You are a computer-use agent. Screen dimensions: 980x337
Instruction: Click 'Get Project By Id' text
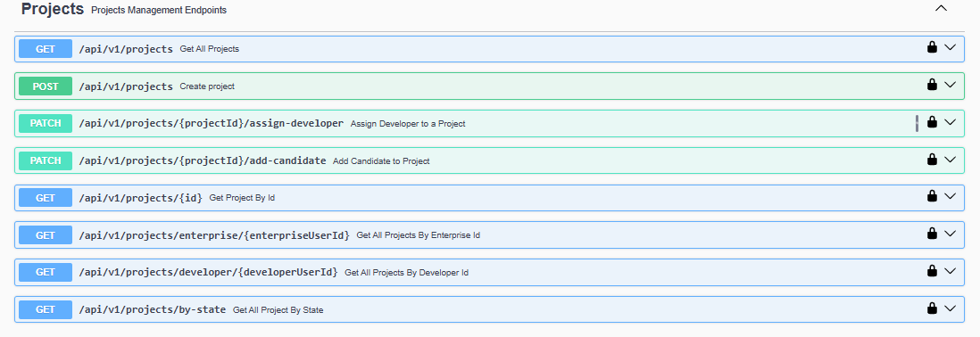(243, 198)
